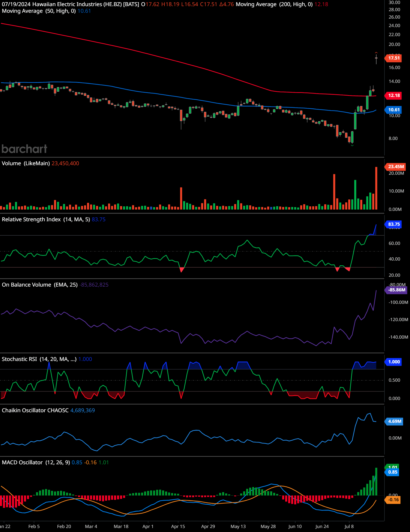Screen dimensions: 410x532
Task: Click the Apr 29 date on time axis
Action: (x=208, y=526)
